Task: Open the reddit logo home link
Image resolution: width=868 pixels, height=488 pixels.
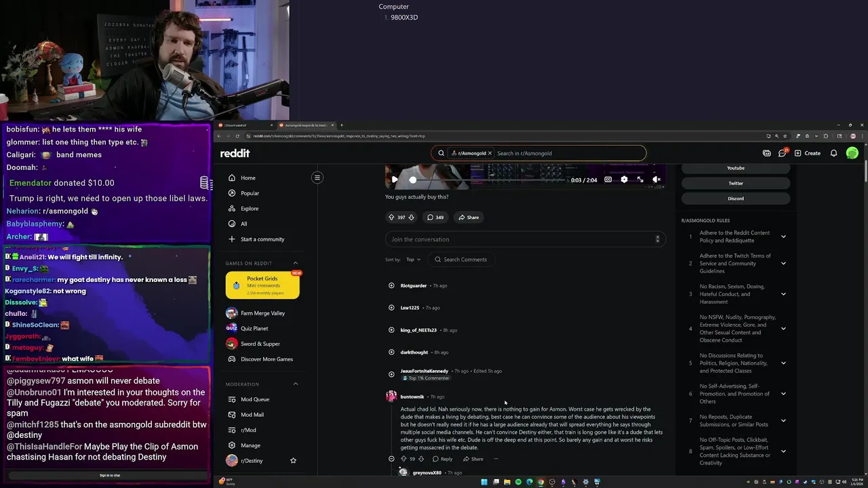Action: coord(235,153)
